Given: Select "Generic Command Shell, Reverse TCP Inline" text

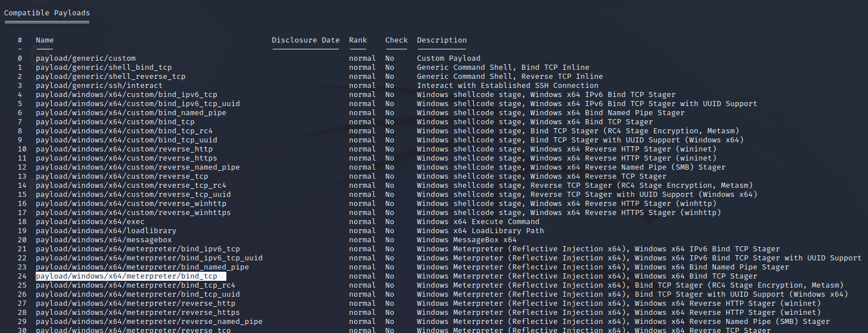Looking at the screenshot, I should point(510,77).
